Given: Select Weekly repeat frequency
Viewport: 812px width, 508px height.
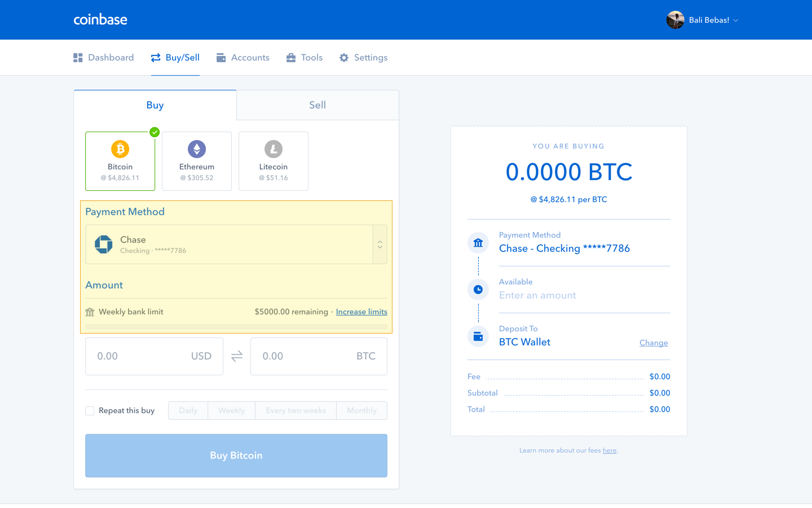Looking at the screenshot, I should pyautogui.click(x=232, y=410).
